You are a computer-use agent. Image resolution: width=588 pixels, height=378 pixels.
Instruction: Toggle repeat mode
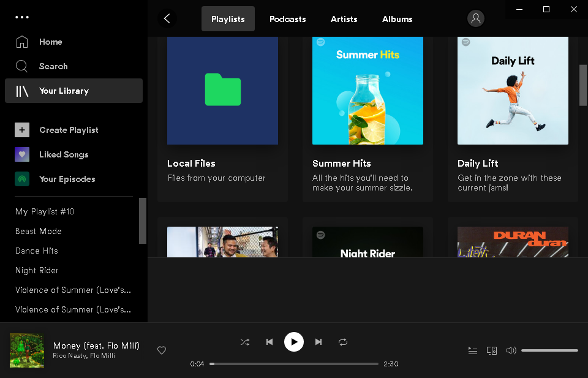click(343, 342)
